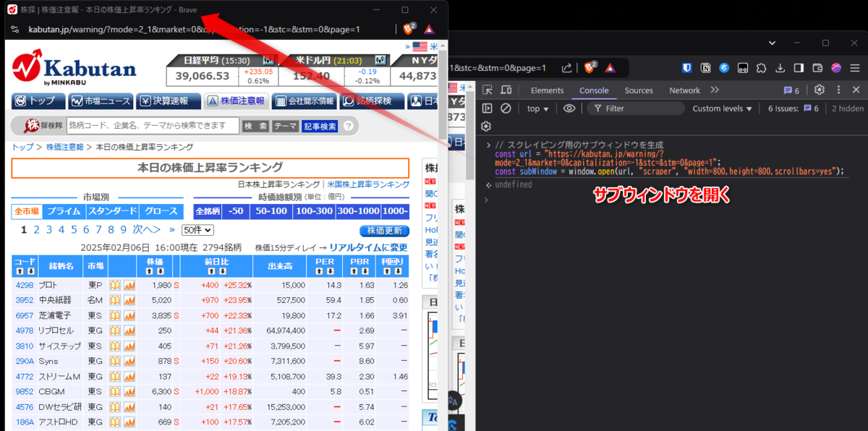Select the Console tab in DevTools
Viewport: 868px width, 431px height.
pos(594,90)
